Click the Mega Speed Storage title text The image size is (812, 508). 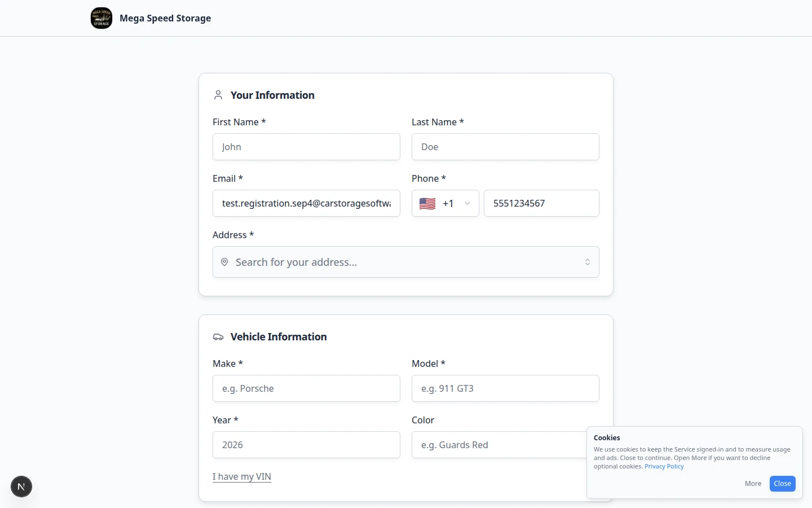pyautogui.click(x=165, y=18)
